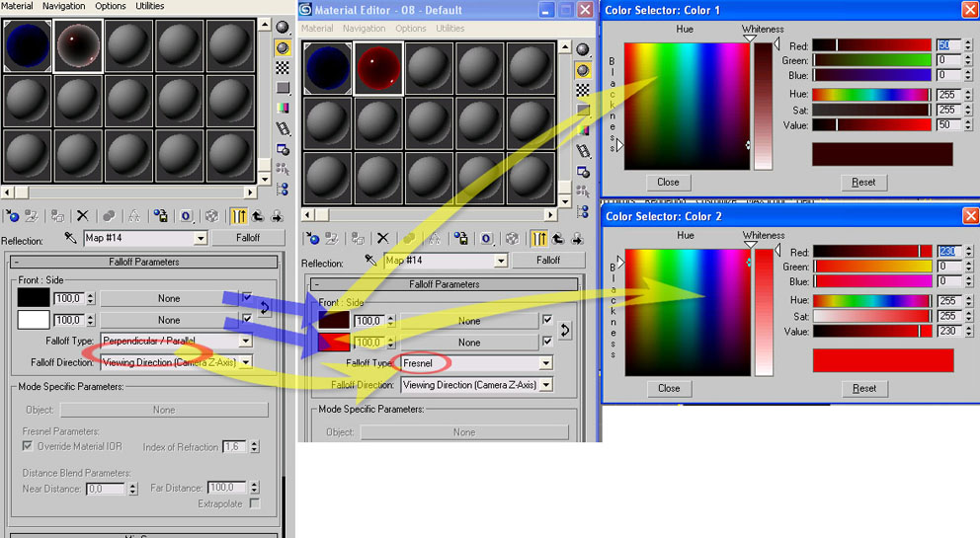Click Show End Result icon in right Material Editor
The height and width of the screenshot is (538, 980).
[x=539, y=238]
